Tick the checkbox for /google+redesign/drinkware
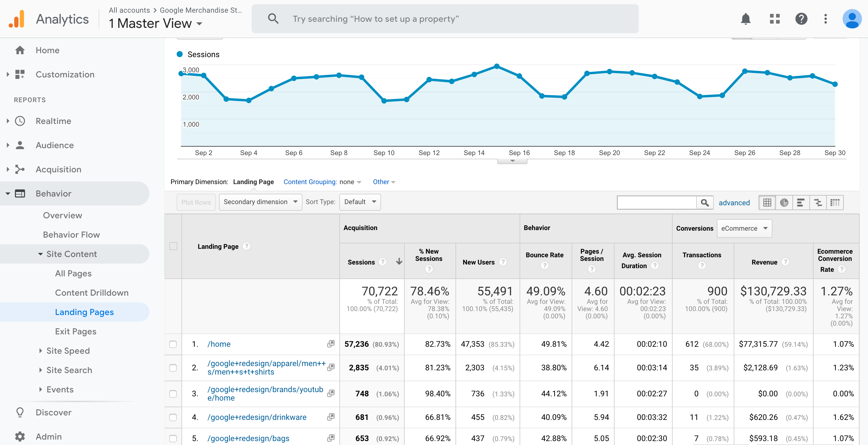The width and height of the screenshot is (868, 445). (173, 417)
